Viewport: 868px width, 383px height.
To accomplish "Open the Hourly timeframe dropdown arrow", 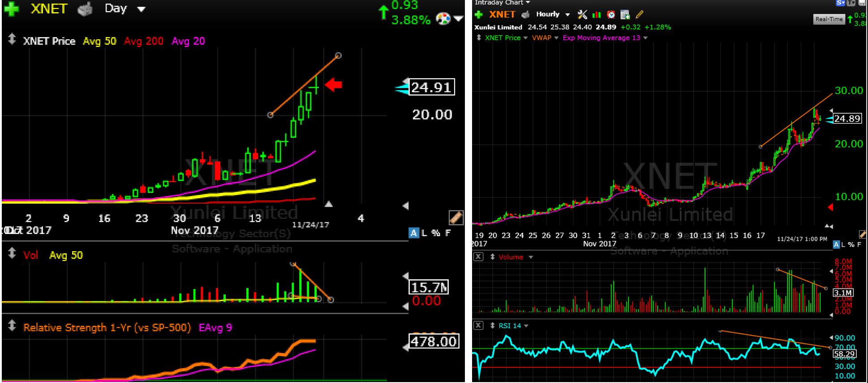I will (568, 15).
